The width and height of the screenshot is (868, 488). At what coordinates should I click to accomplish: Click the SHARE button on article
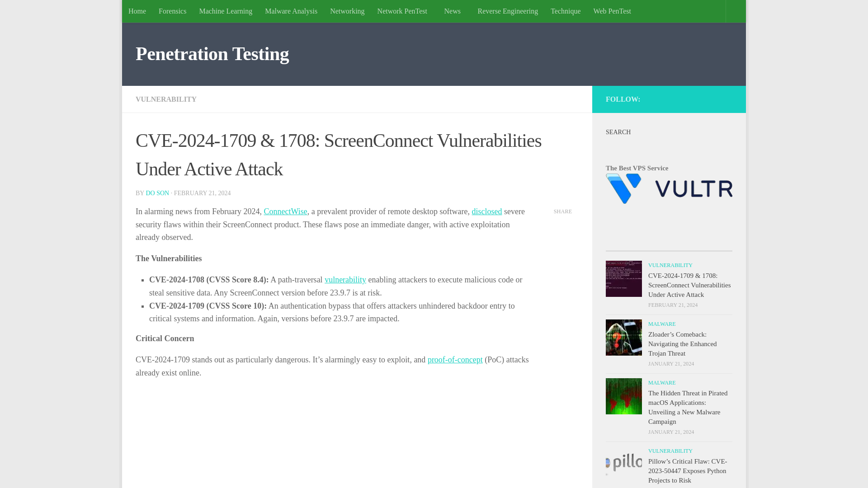[x=563, y=211]
